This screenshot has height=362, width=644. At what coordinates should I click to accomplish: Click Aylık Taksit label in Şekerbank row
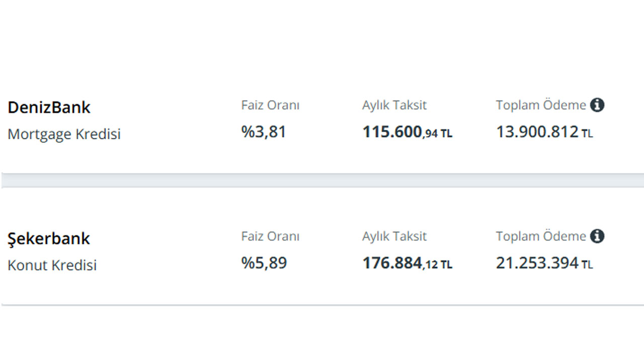[x=394, y=237]
